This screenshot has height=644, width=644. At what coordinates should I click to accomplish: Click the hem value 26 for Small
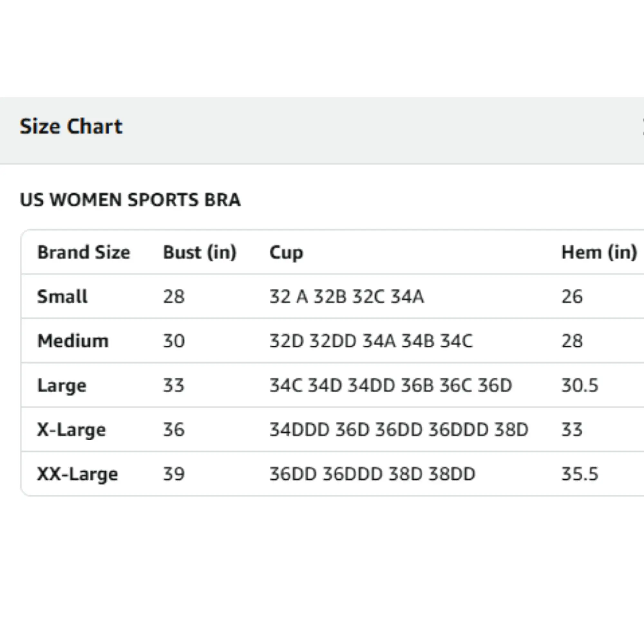(x=572, y=296)
